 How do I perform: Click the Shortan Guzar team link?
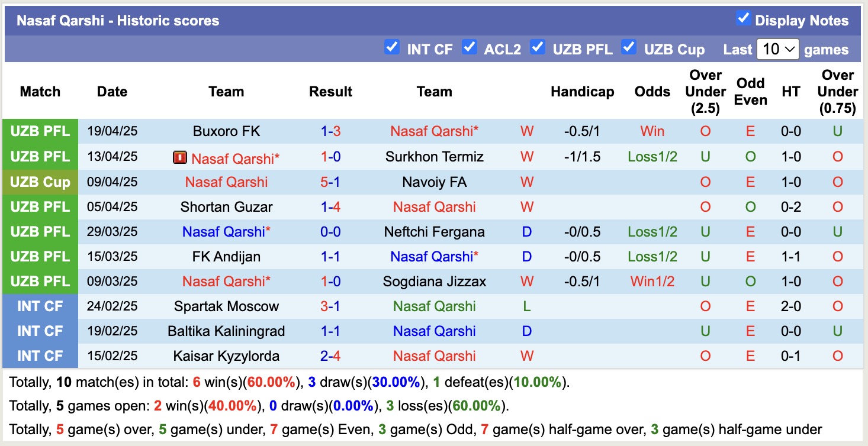click(226, 207)
